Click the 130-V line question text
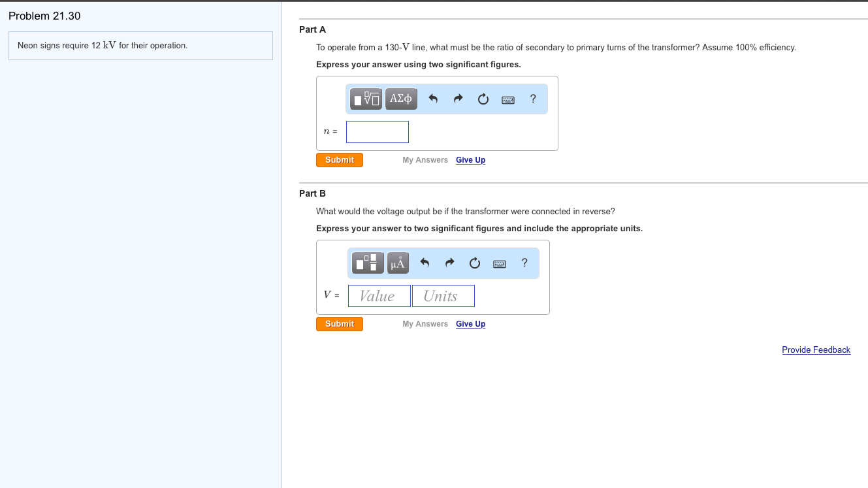The height and width of the screenshot is (488, 868). point(556,48)
